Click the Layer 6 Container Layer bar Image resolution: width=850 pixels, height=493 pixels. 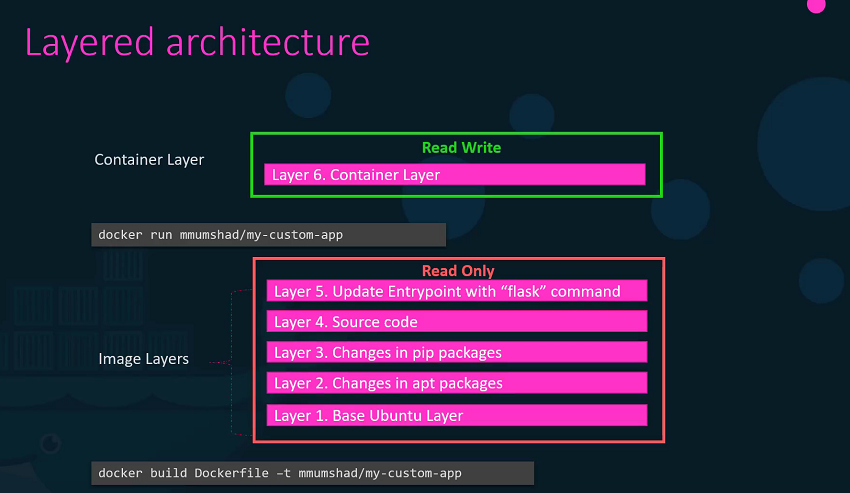(x=455, y=175)
